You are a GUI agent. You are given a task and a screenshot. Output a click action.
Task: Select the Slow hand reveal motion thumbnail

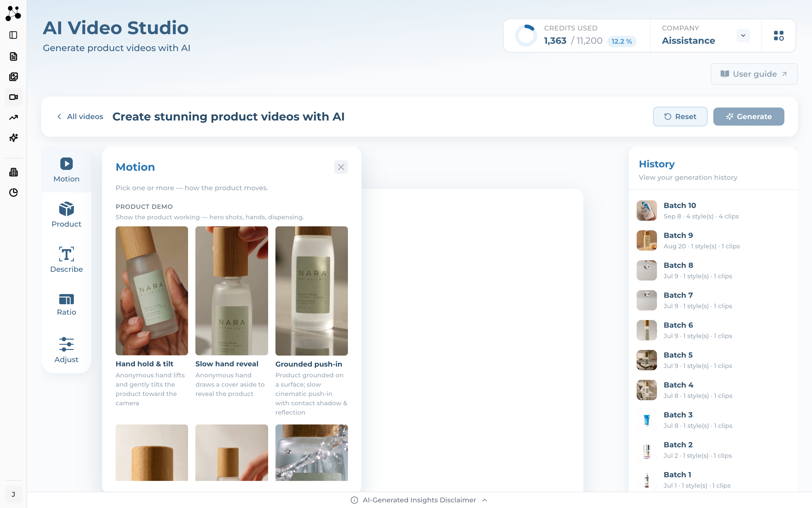tap(231, 291)
